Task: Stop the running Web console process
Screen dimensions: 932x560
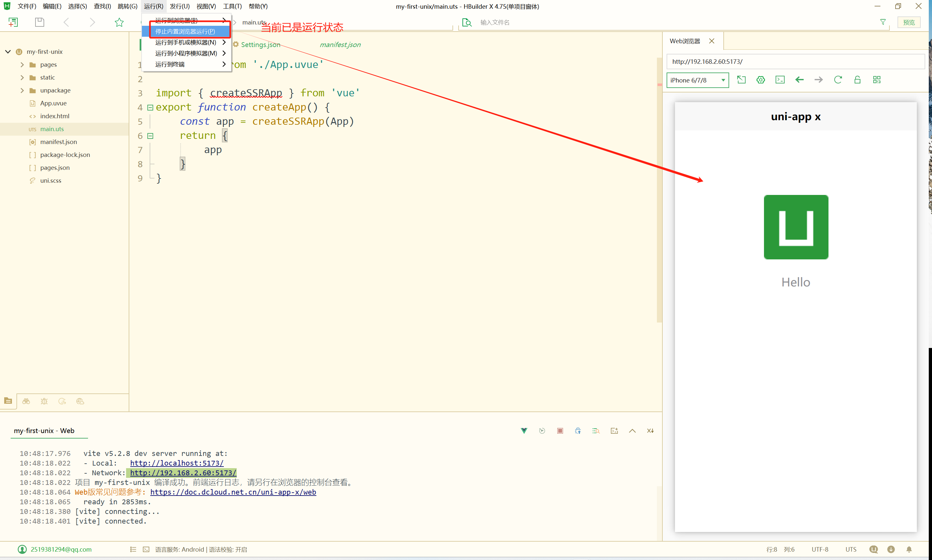Action: [560, 430]
